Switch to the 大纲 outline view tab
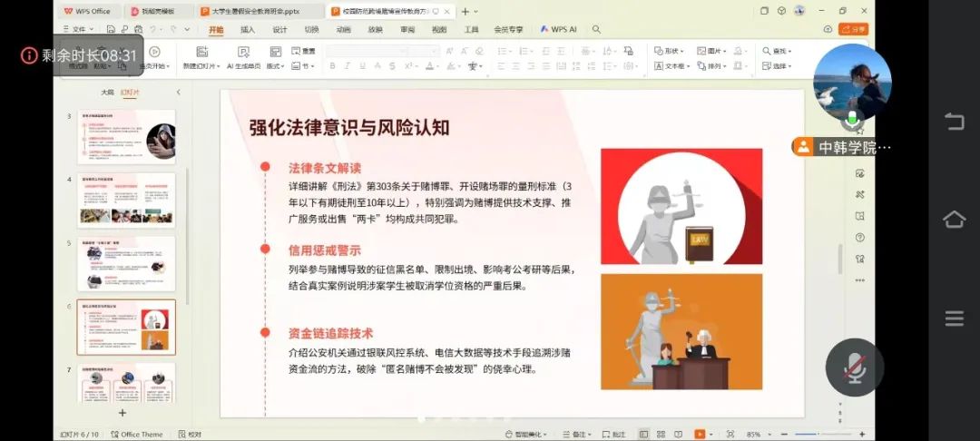This screenshot has width=980, height=441. 107,93
